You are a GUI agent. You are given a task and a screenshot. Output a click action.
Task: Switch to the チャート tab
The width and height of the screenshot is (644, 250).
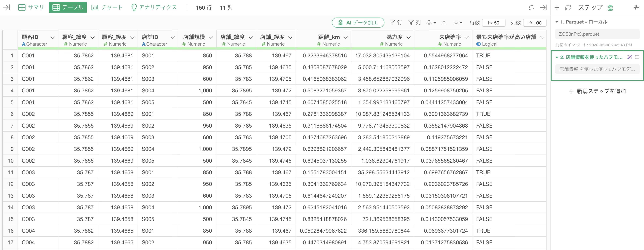(107, 8)
